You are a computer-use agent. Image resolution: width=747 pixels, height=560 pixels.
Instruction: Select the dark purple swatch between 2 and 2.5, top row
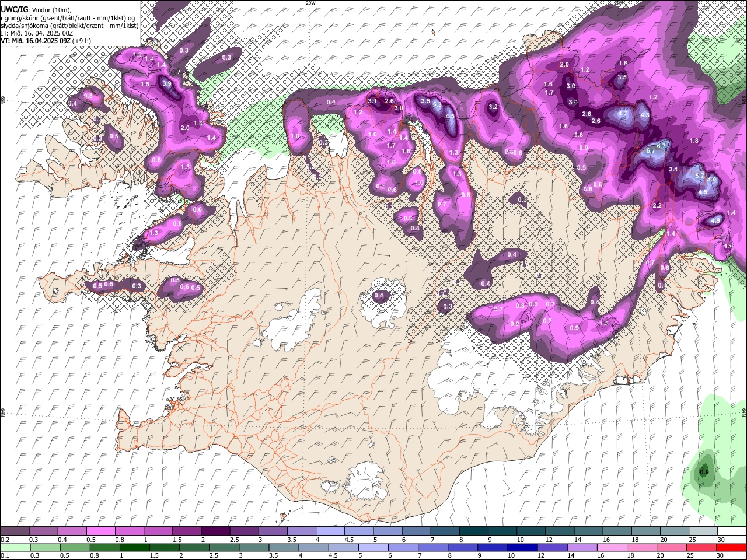coord(215,531)
